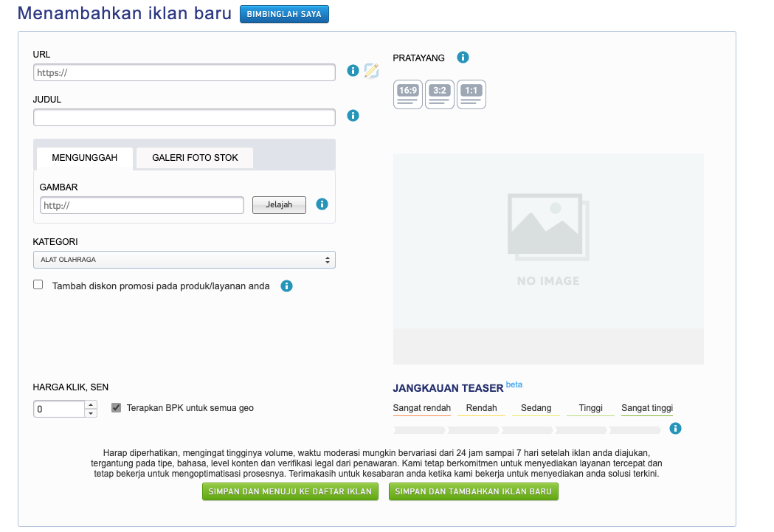This screenshot has height=532, width=774.
Task: Select the 3:2 preview ratio icon
Action: (x=440, y=94)
